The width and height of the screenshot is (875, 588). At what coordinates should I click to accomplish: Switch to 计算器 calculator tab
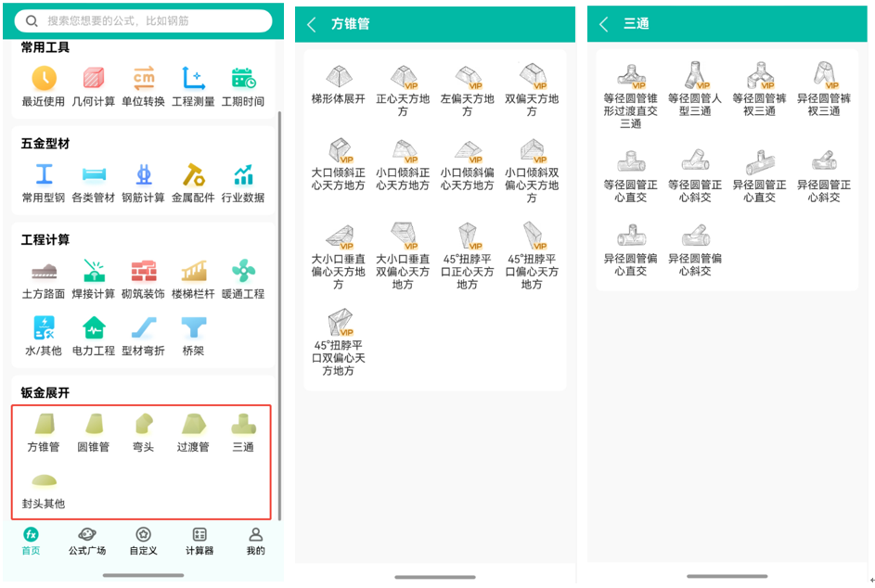pyautogui.click(x=199, y=541)
